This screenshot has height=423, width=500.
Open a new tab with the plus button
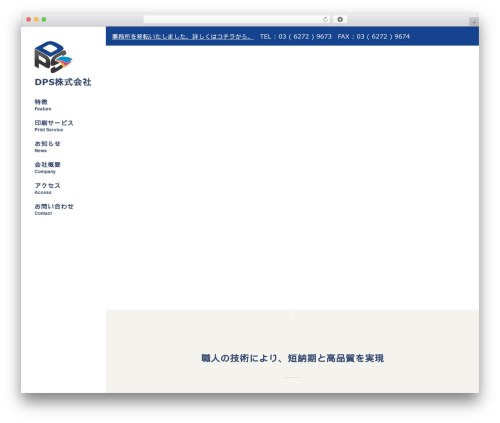click(474, 22)
